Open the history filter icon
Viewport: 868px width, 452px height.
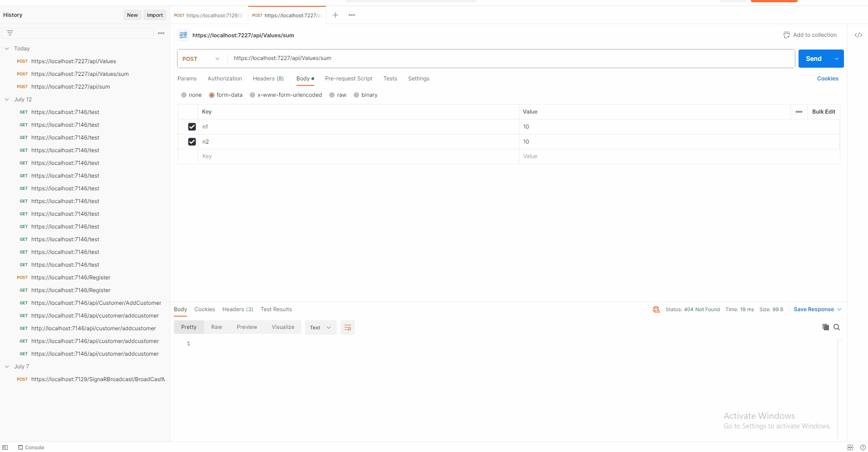(10, 33)
